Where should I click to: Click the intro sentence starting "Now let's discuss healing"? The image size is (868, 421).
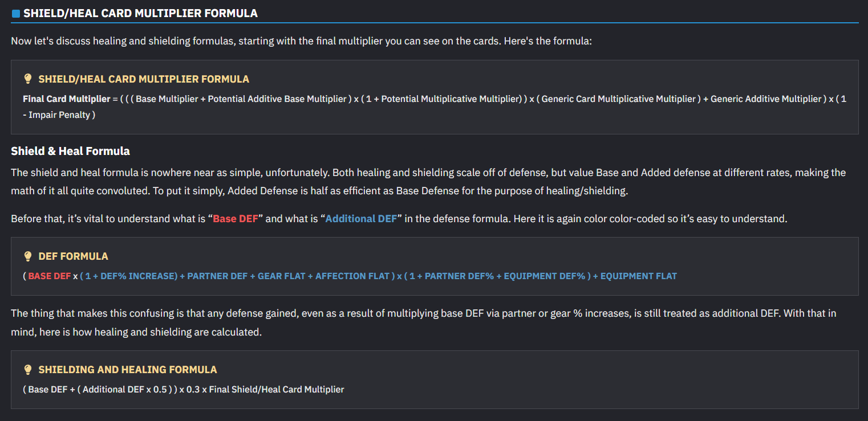click(x=302, y=42)
